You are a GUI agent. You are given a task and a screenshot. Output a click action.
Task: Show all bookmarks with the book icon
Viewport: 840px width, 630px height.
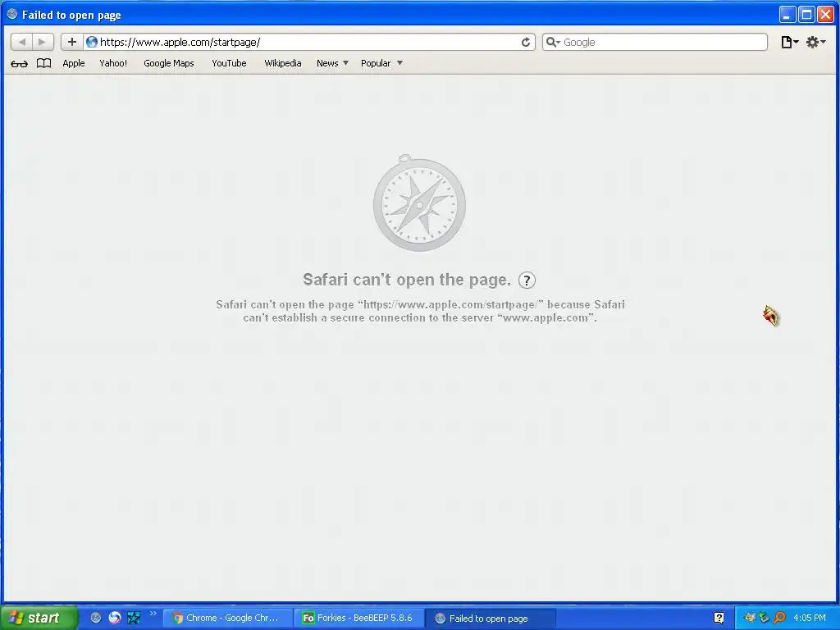click(44, 63)
